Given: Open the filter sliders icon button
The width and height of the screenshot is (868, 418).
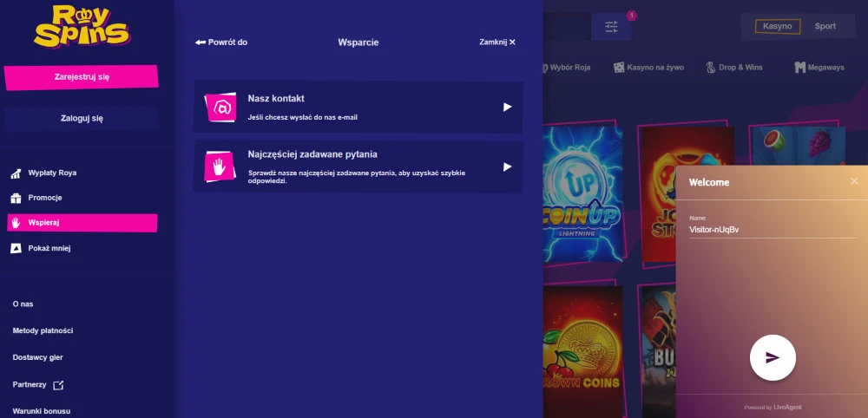Looking at the screenshot, I should pos(611,27).
